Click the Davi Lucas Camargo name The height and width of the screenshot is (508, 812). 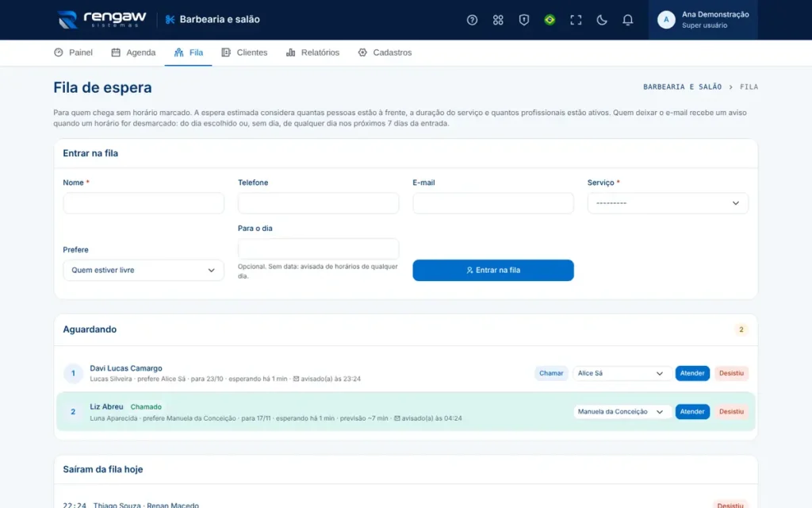[126, 368]
